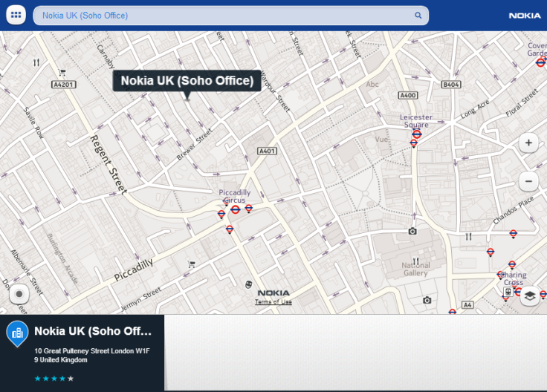Click the blue building place pin icon
Viewport: 547px width, 392px height.
click(x=17, y=333)
